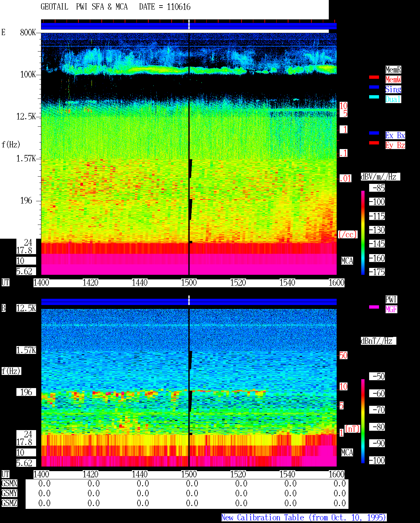Click the dBnT/√Hz color scale bar
This screenshot has width=420, height=523.
pos(363,421)
